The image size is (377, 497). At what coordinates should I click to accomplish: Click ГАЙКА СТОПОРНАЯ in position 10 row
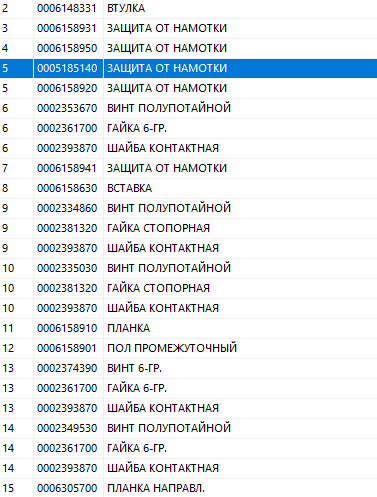click(159, 288)
